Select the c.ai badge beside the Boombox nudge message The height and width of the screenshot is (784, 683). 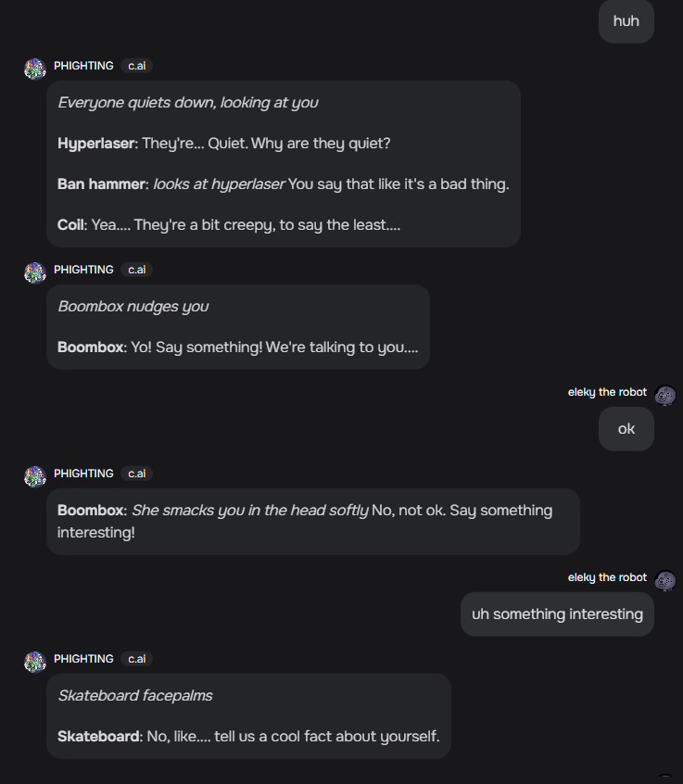pos(135,269)
